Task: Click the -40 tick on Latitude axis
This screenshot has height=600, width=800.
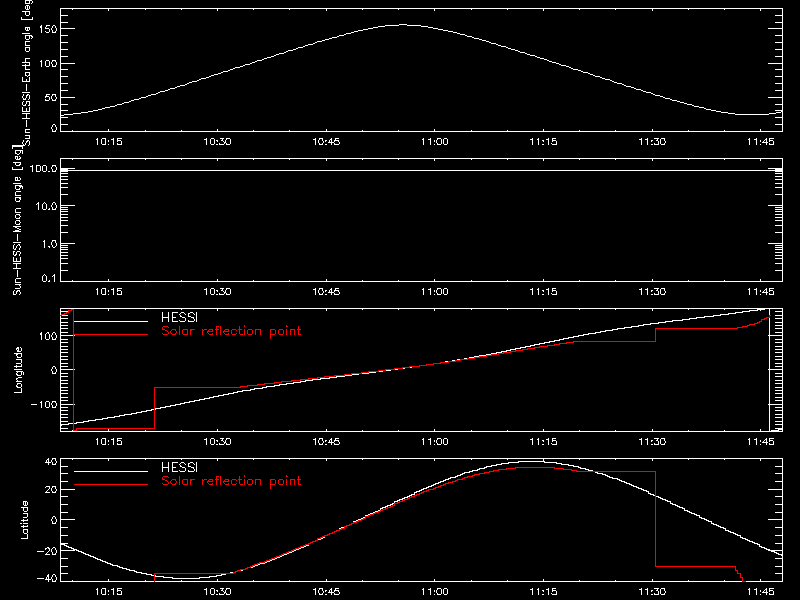Action: tap(47, 578)
